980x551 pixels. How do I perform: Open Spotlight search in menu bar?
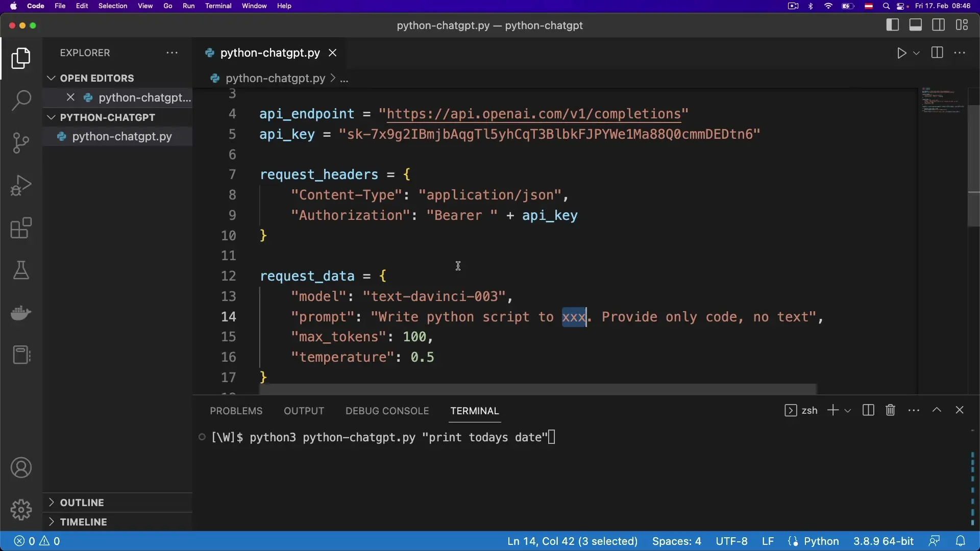[887, 6]
